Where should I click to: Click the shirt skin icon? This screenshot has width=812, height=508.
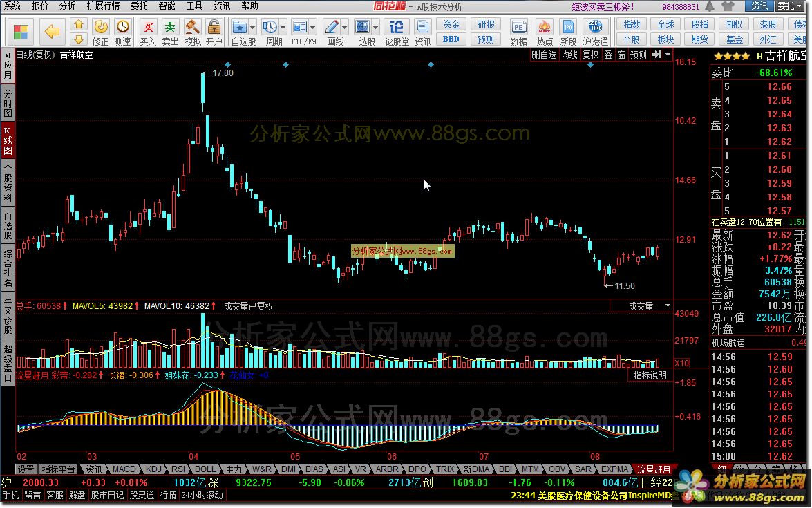[x=728, y=6]
